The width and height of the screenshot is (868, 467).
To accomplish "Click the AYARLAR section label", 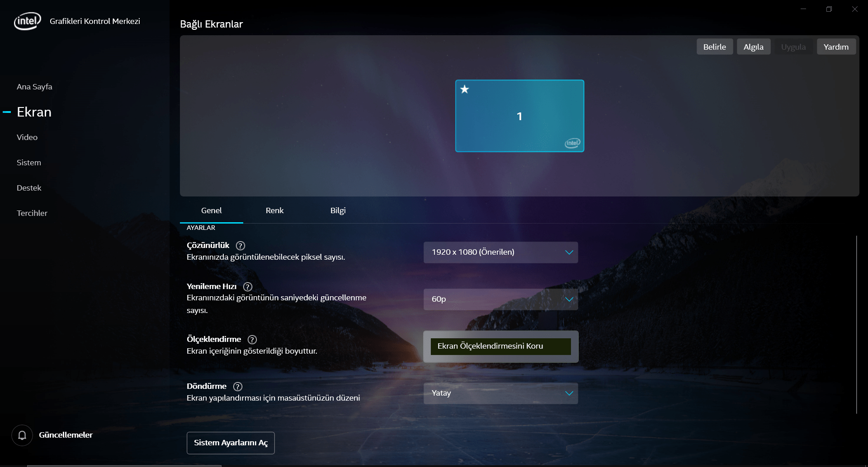I will (201, 228).
